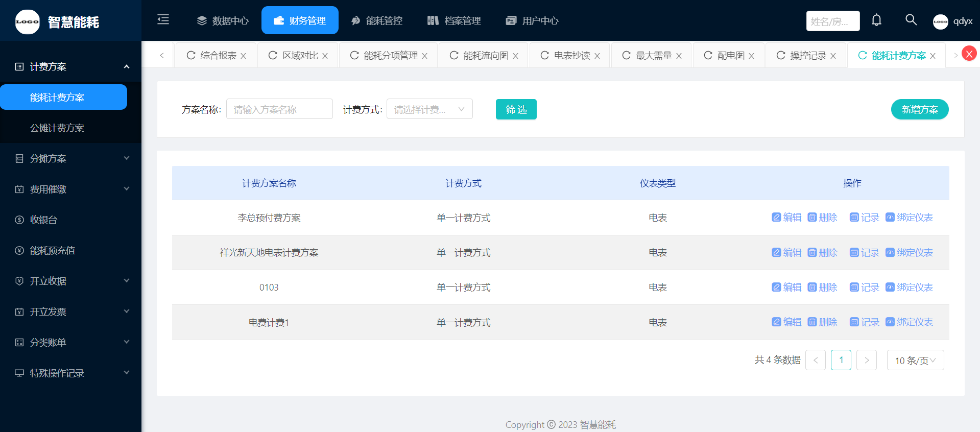Screen dimensions: 980x432
Task: Click the 筛选 filter button
Action: 516,109
